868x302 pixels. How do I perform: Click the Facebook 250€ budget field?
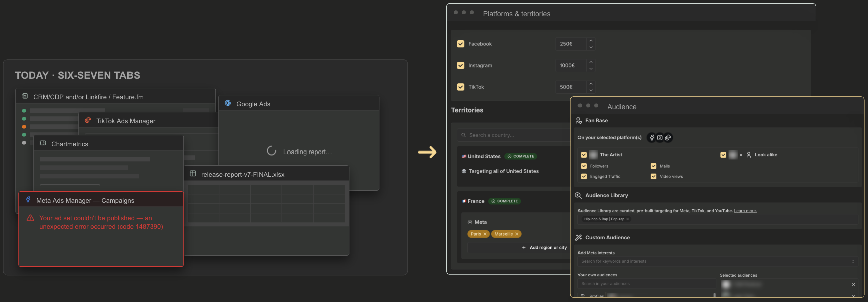pos(571,44)
